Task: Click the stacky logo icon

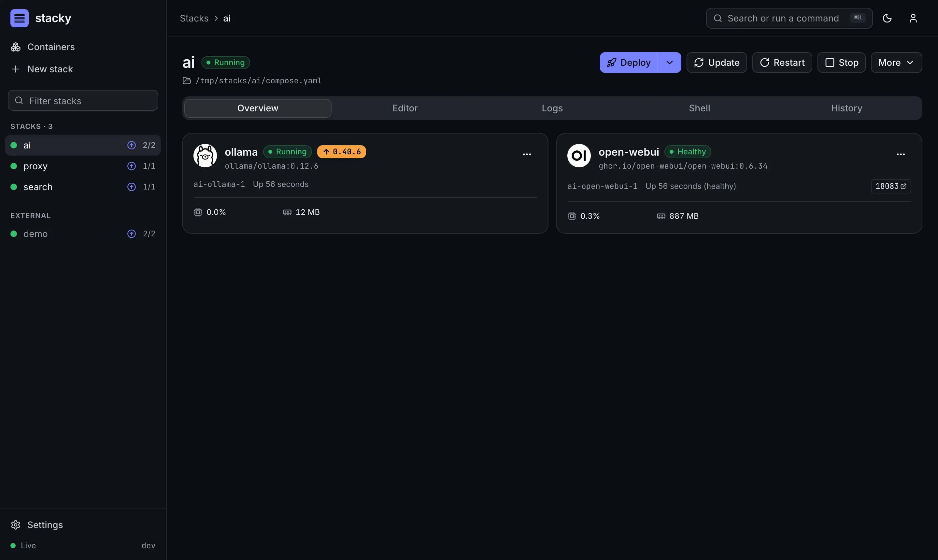Action: pos(19,18)
